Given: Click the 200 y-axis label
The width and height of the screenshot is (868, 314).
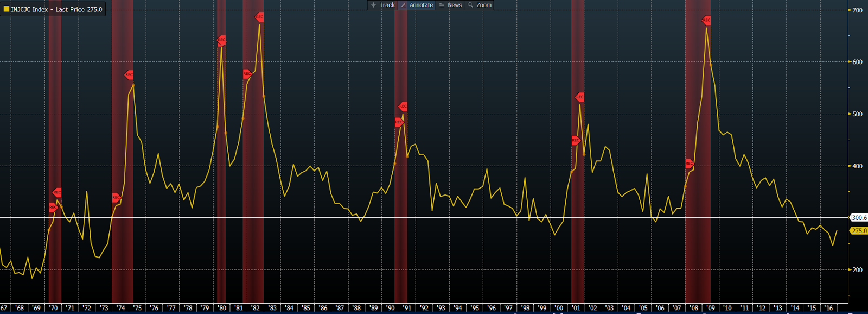Looking at the screenshot, I should 857,270.
